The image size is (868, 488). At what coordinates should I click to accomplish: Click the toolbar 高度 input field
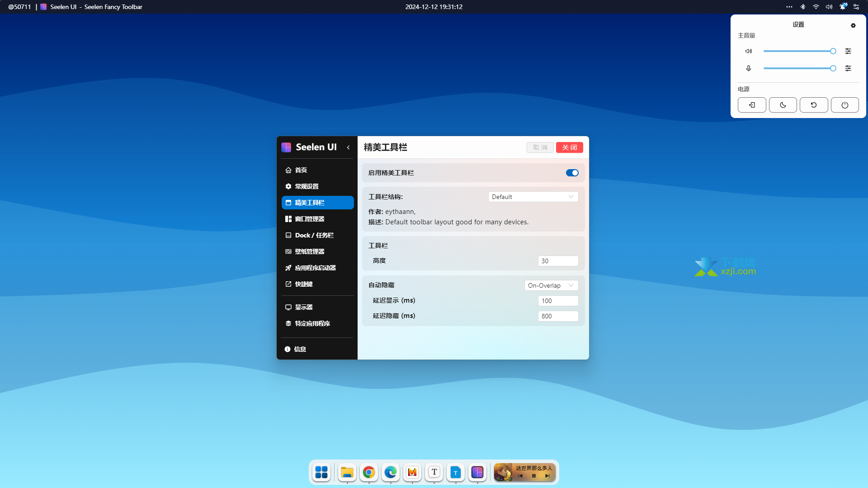(x=557, y=261)
